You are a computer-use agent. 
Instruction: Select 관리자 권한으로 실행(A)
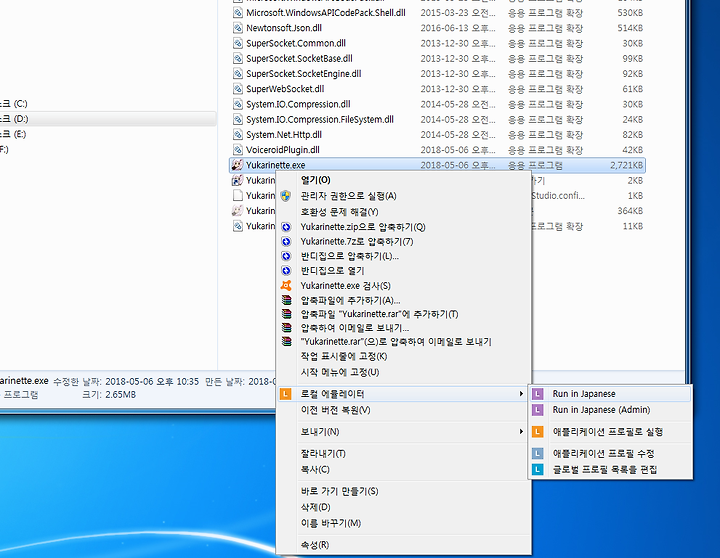coord(404,196)
